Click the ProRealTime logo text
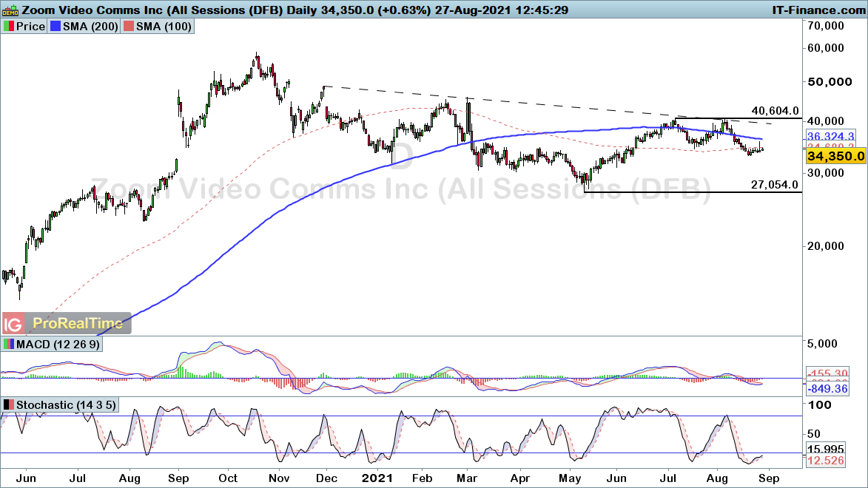 [78, 323]
